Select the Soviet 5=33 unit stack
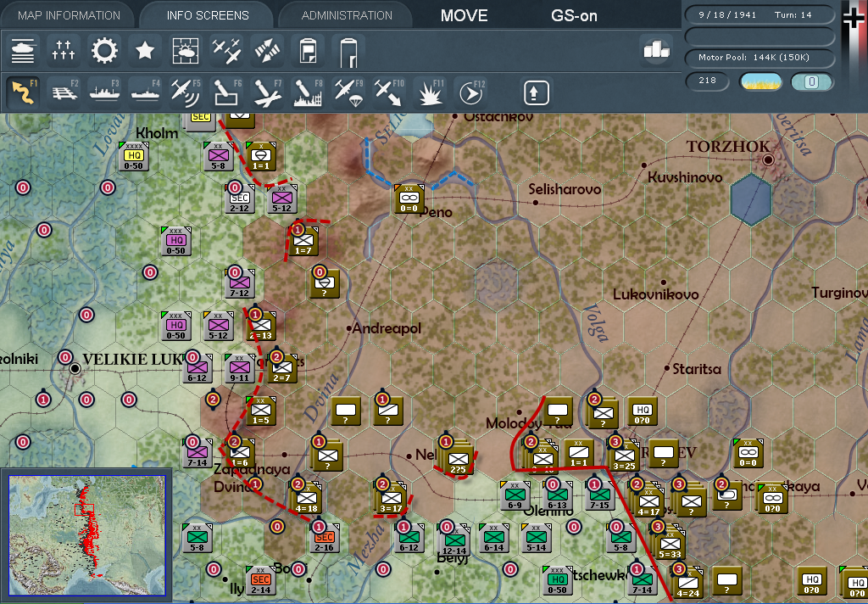The height and width of the screenshot is (604, 868). 670,542
